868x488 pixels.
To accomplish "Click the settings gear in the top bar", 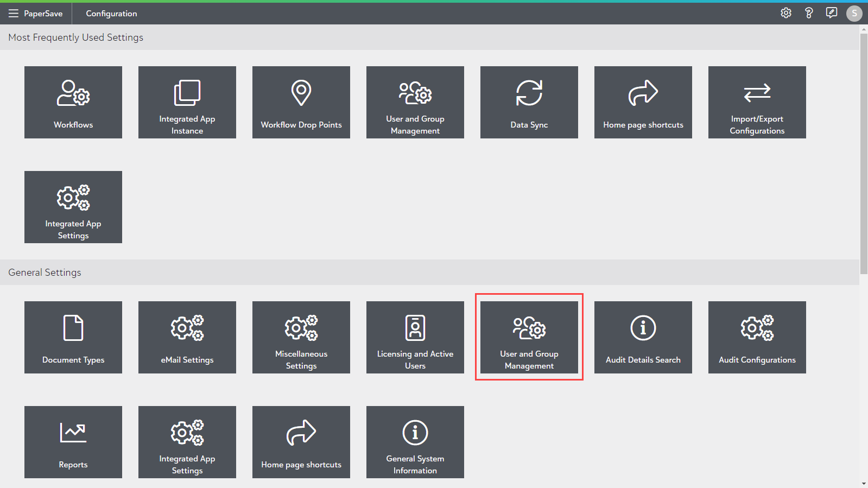I will pos(785,13).
